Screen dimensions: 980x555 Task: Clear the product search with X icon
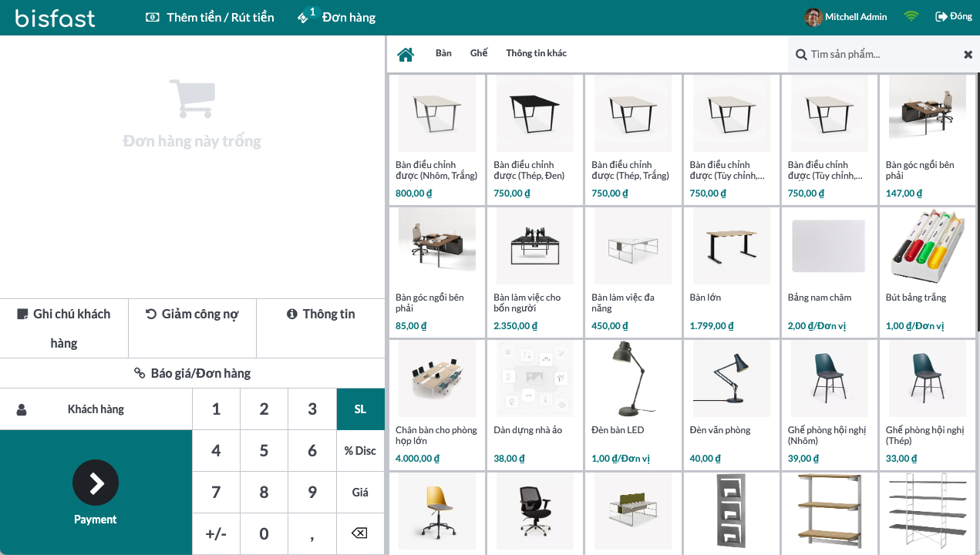coord(968,55)
